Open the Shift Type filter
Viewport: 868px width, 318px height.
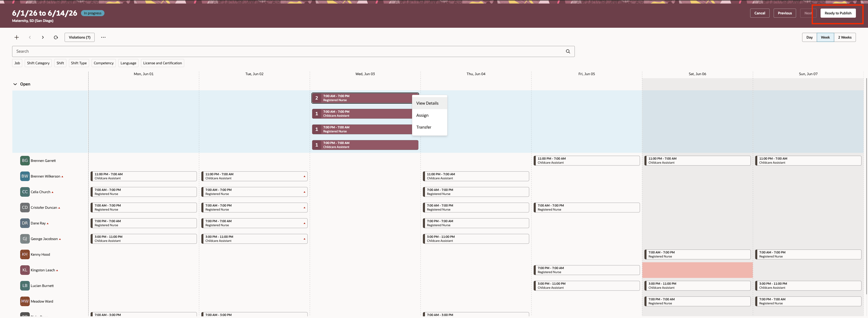click(79, 63)
